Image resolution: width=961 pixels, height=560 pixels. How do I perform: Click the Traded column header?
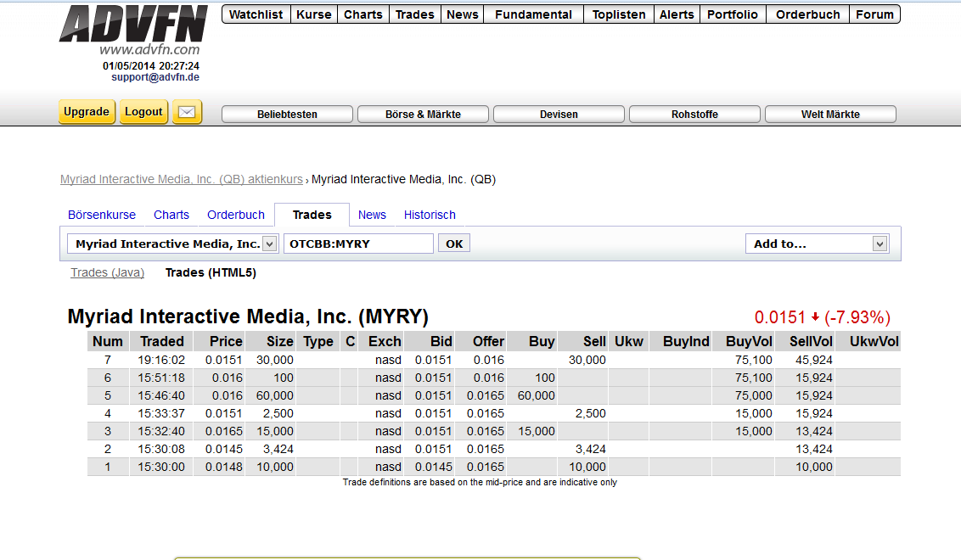tap(162, 341)
